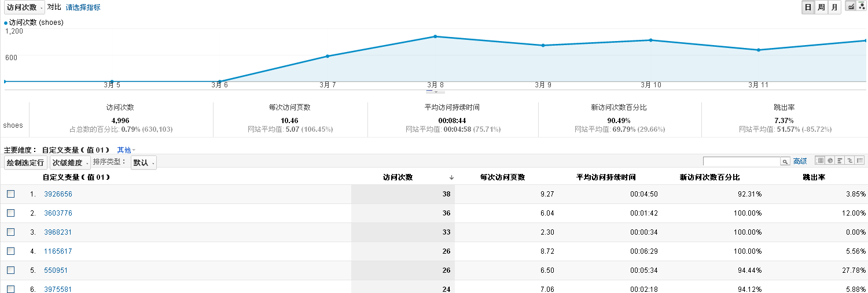
Task: Open the 高级 advanced filter link
Action: click(x=800, y=161)
